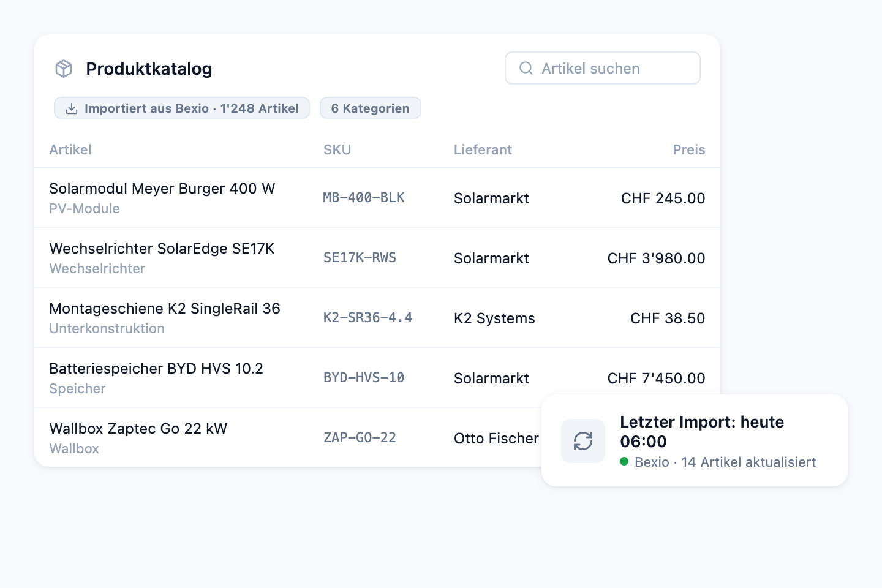Click supplier Otto Fischer
The image size is (882, 588).
pos(496,439)
